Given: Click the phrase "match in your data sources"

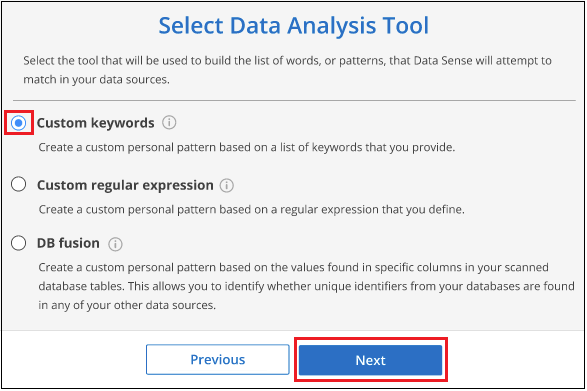Looking at the screenshot, I should pos(95,79).
